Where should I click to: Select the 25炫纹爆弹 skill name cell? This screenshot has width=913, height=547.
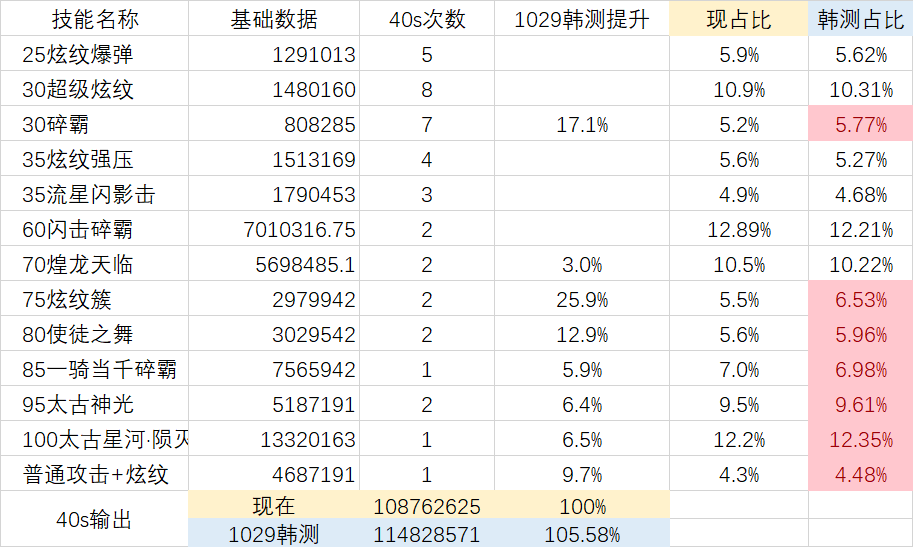78,55
